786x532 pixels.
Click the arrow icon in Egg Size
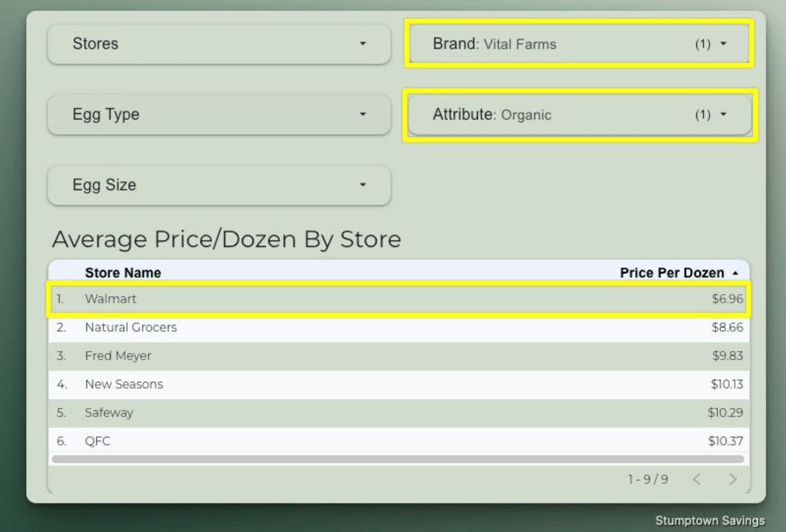[x=363, y=185]
